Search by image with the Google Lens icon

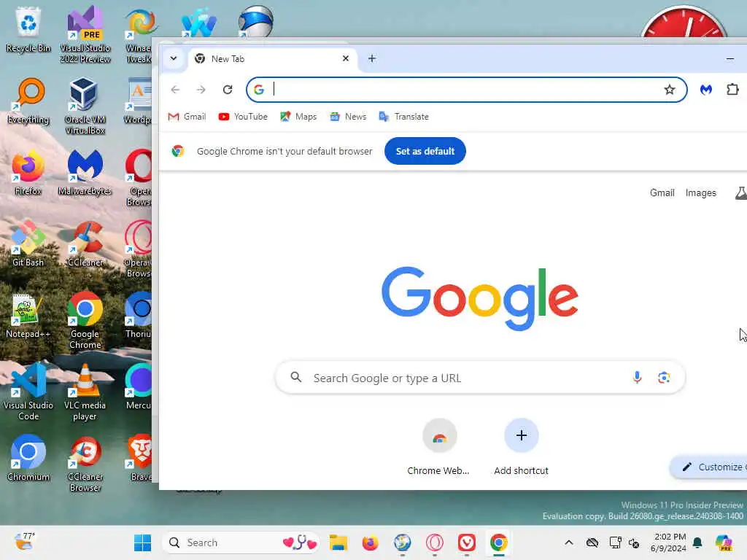coord(664,378)
